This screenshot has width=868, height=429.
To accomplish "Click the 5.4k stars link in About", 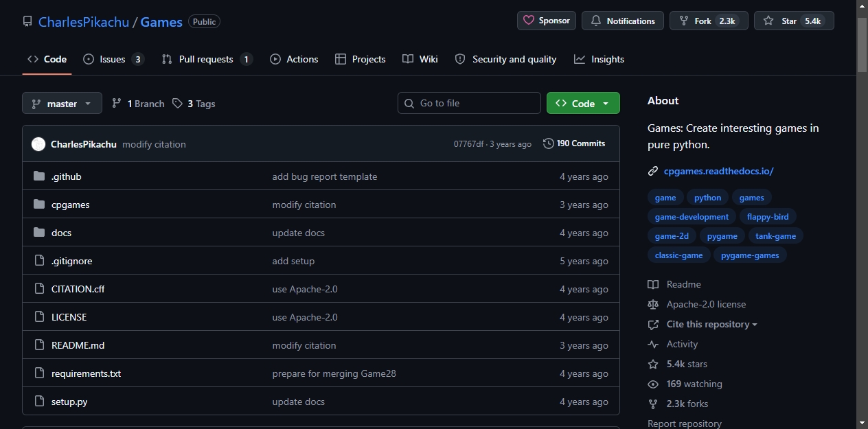I will [x=687, y=364].
